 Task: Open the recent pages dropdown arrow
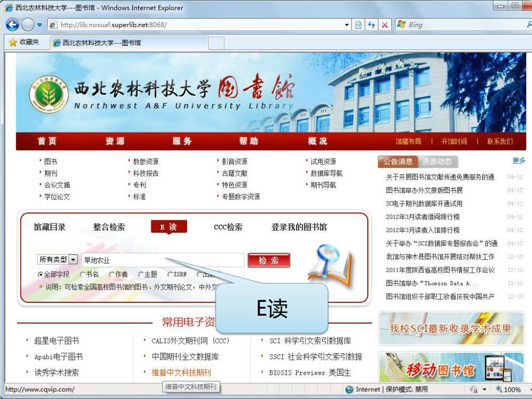(39, 25)
